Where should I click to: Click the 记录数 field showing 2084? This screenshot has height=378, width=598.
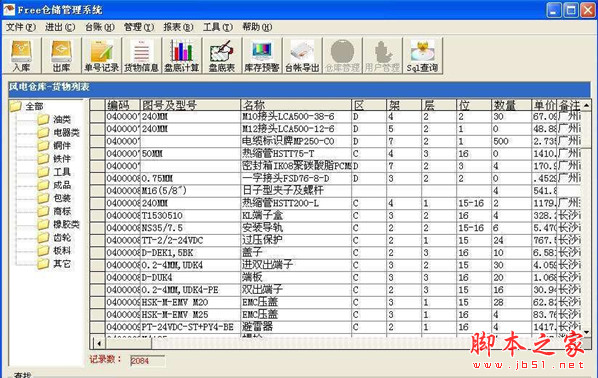coord(148,361)
